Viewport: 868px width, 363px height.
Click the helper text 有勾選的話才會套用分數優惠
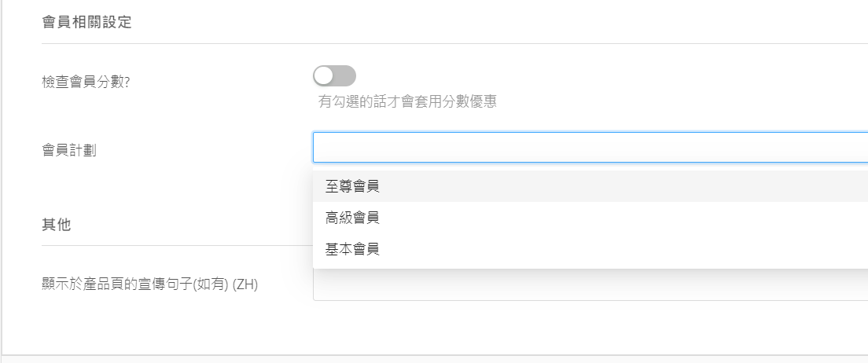coord(407,101)
